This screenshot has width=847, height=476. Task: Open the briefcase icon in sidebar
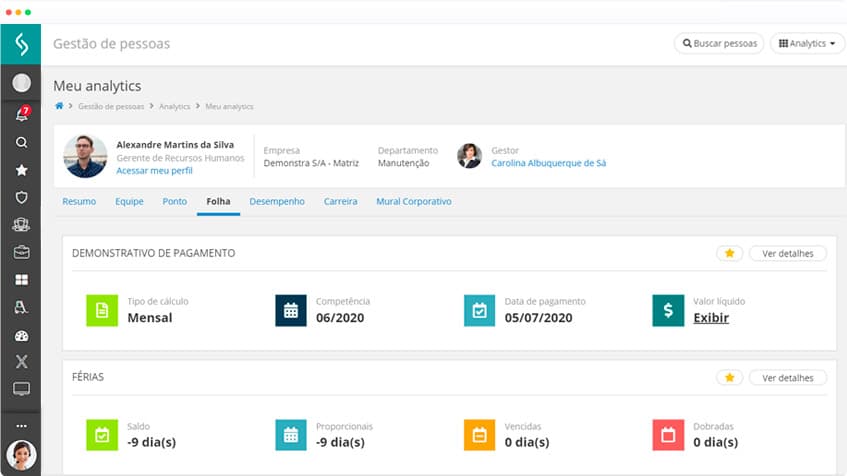pyautogui.click(x=21, y=252)
